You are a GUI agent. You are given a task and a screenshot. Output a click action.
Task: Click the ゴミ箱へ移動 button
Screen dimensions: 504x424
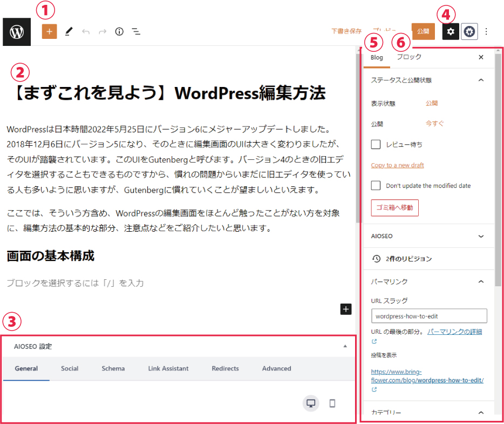point(394,208)
